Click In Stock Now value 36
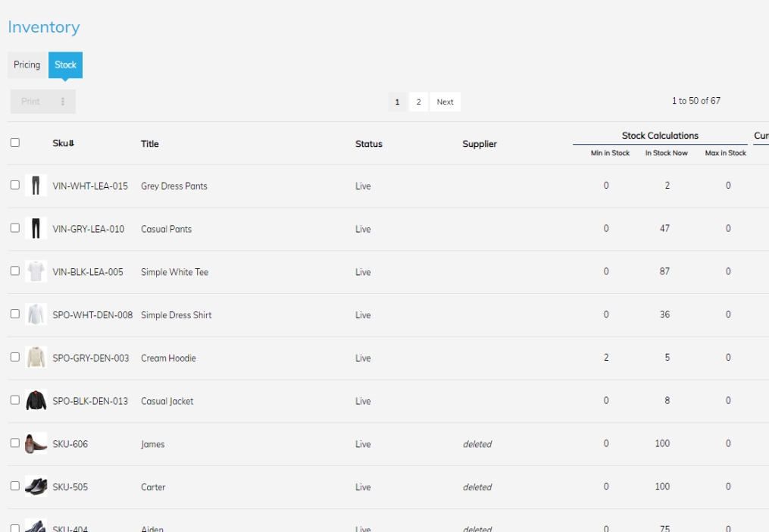Screen dimensions: 769x532 [x=664, y=314]
